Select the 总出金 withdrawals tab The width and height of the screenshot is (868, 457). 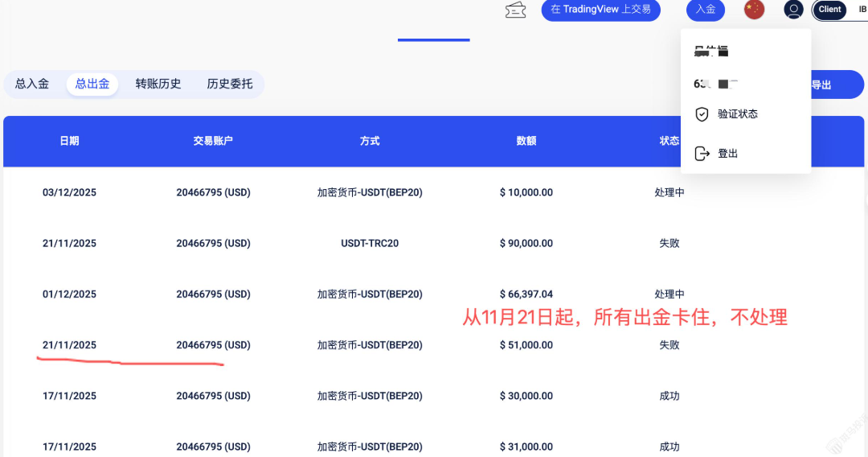point(92,84)
